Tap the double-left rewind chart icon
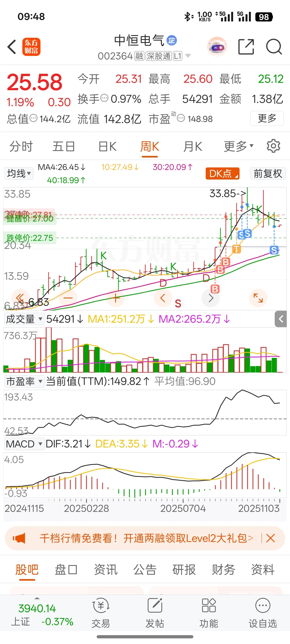 [20, 298]
